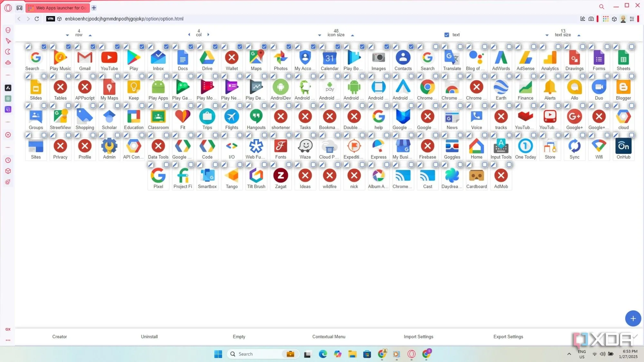Select the Zagat app icon
This screenshot has width=644, height=362.
click(280, 176)
